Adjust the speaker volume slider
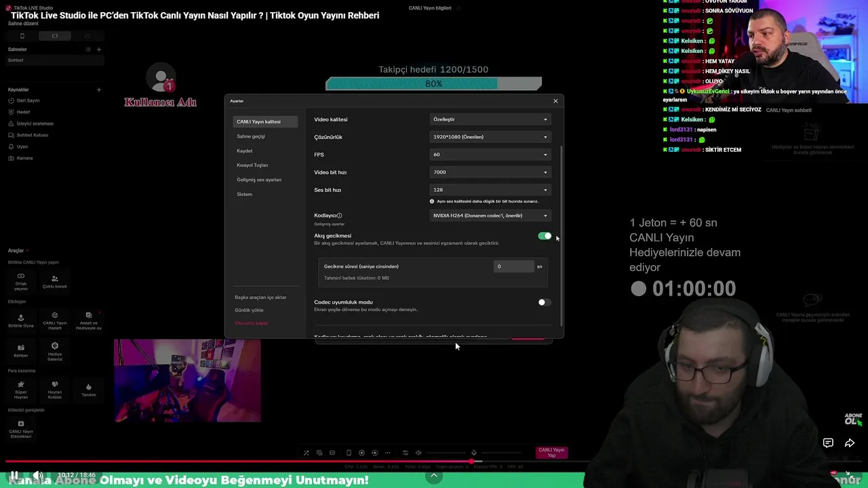Screen dimensions: 868x488 pyautogui.click(x=446, y=453)
